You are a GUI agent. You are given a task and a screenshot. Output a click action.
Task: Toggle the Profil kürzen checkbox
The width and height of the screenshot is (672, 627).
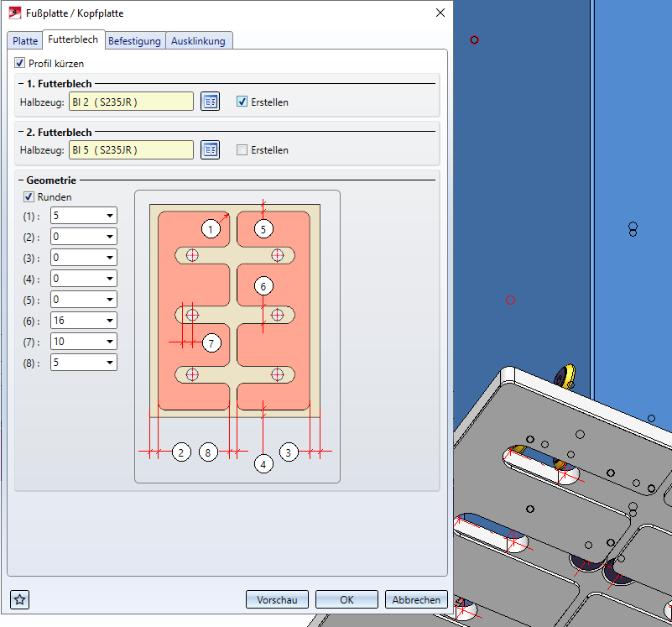pyautogui.click(x=20, y=63)
